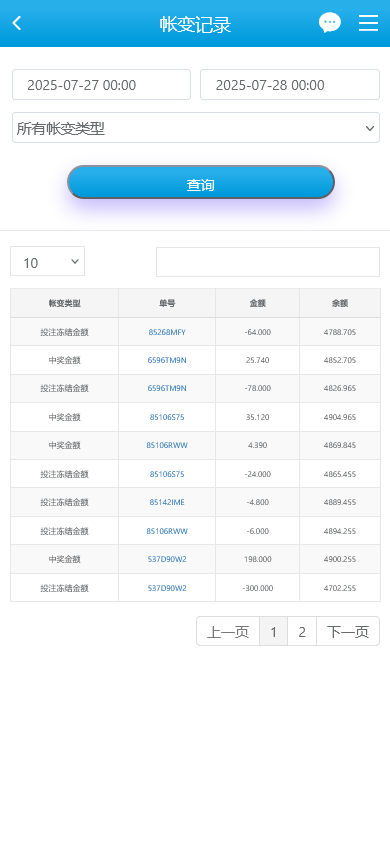
Task: Open the rows-per-page dropdown showing 10
Action: [47, 261]
